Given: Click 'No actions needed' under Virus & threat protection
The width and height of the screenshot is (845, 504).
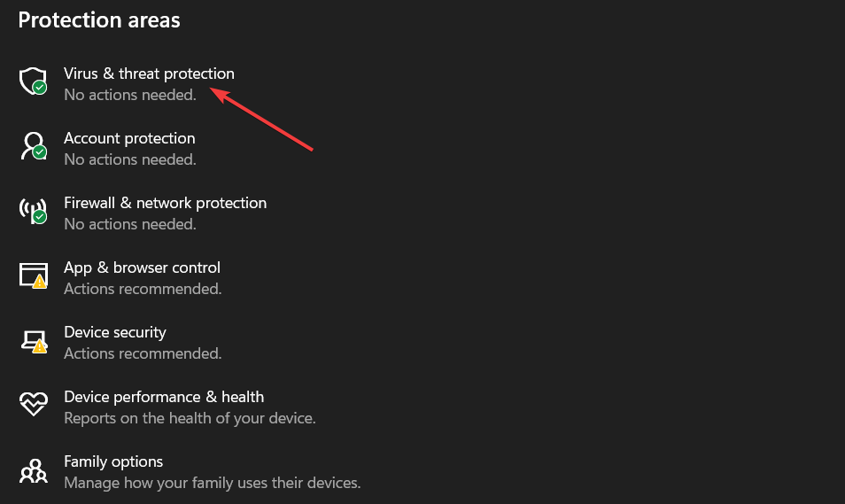Looking at the screenshot, I should click(129, 95).
